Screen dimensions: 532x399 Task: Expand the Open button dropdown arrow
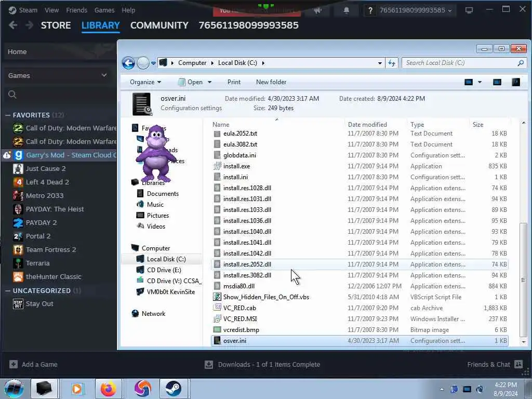pyautogui.click(x=210, y=82)
